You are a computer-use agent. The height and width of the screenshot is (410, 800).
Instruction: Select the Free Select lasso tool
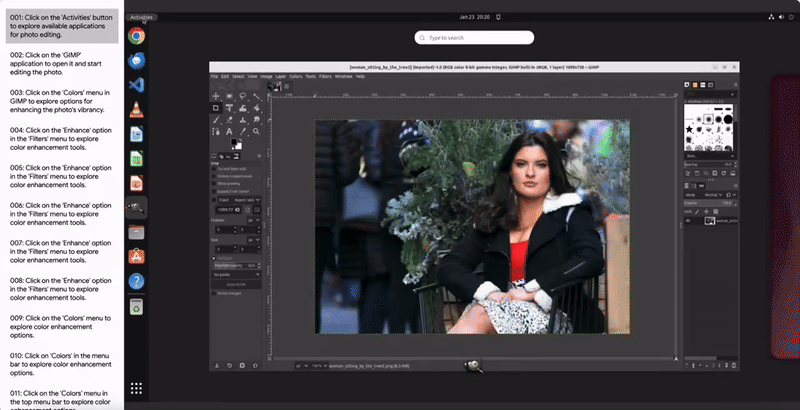click(x=243, y=96)
